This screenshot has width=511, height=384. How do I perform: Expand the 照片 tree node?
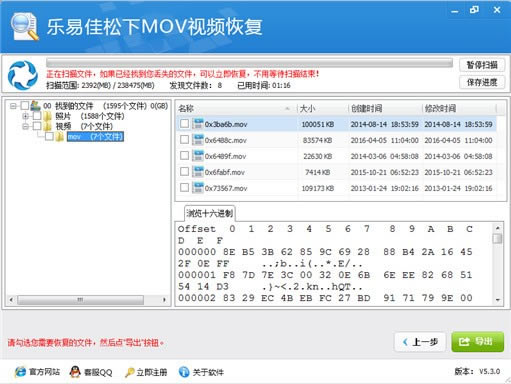click(26, 116)
